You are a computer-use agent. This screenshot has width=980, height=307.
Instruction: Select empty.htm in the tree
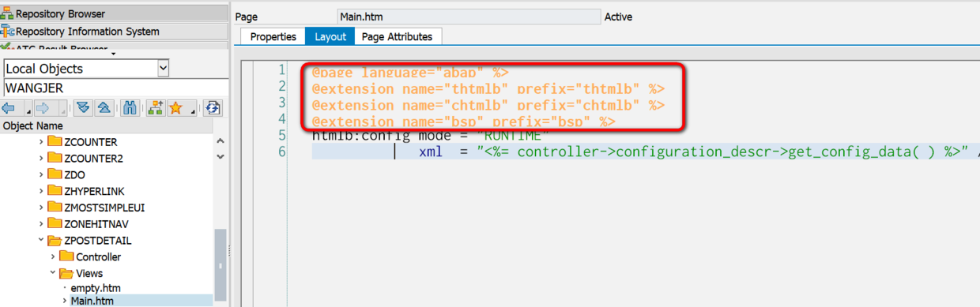coord(95,288)
